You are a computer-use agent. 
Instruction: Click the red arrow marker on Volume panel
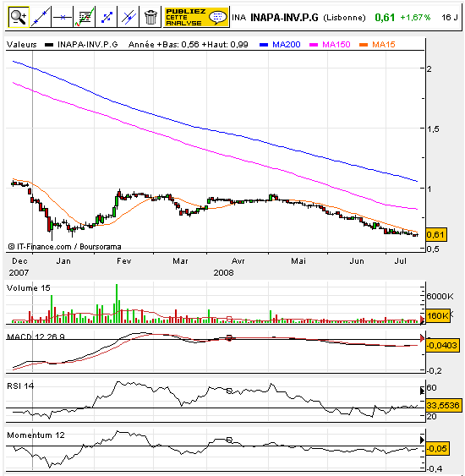422,320
